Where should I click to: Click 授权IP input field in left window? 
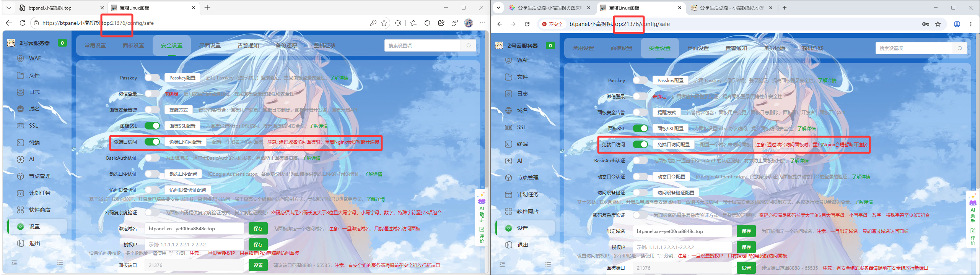[x=194, y=244]
